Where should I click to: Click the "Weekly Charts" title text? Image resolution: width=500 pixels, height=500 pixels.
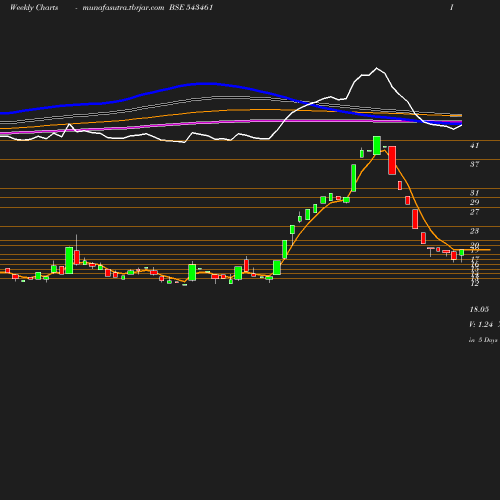[x=34, y=7]
